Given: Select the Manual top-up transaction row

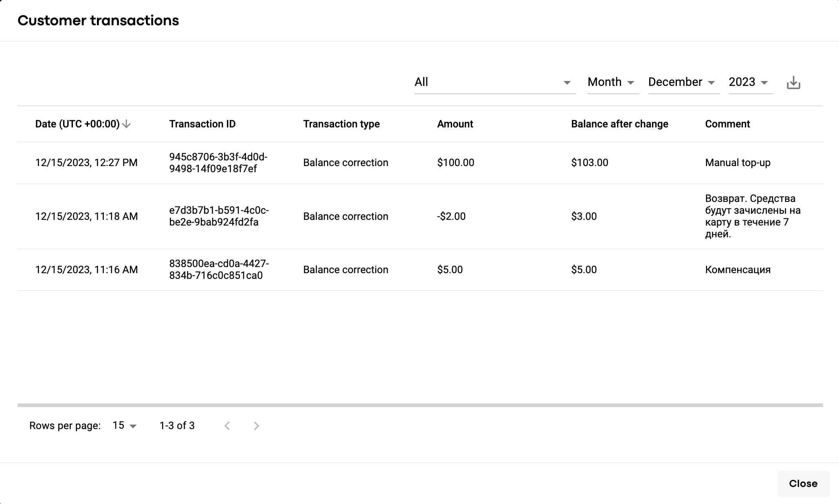Looking at the screenshot, I should click(x=738, y=163).
